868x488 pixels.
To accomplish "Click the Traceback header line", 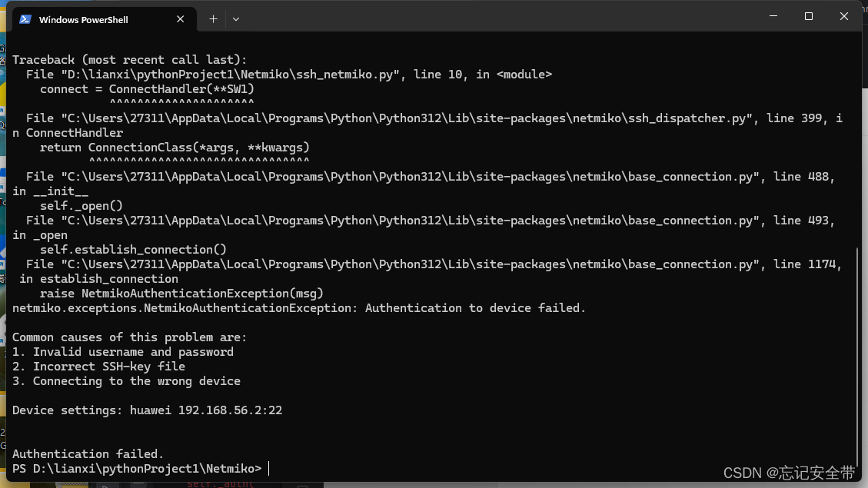I will (129, 59).
